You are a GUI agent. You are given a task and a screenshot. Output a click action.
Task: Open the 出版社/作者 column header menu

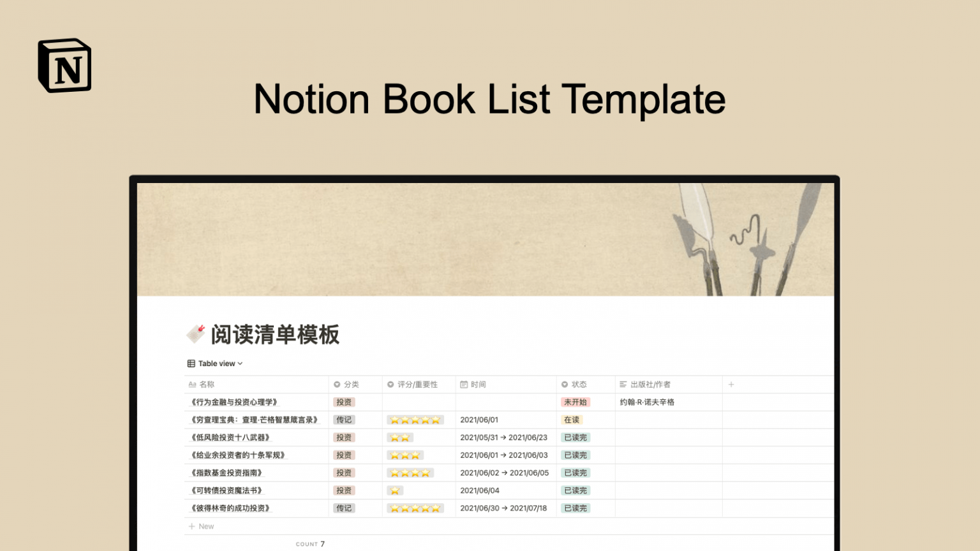669,385
